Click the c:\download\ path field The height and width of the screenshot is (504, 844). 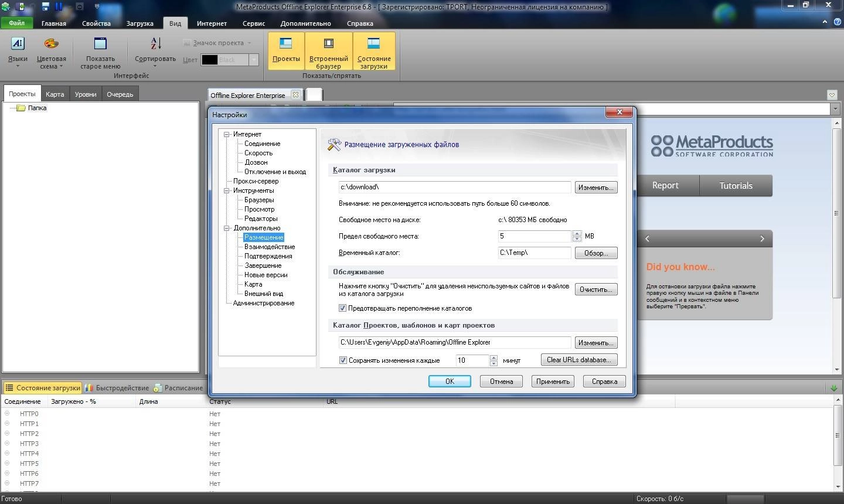point(455,187)
